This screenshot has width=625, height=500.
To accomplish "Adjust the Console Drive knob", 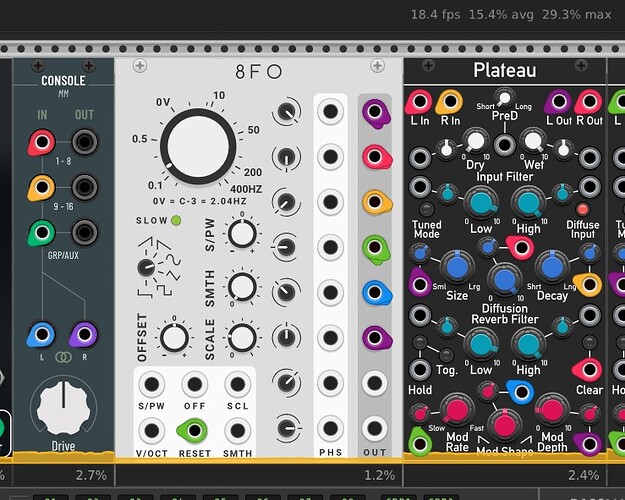I will tap(63, 407).
